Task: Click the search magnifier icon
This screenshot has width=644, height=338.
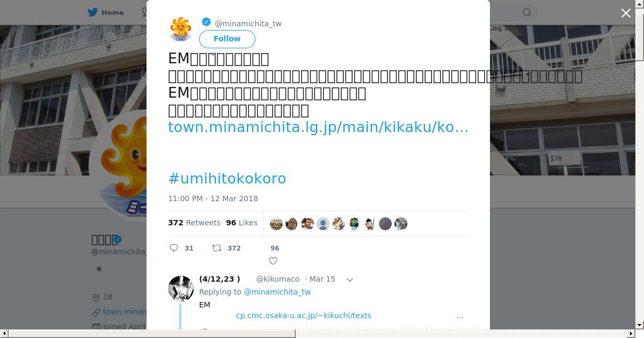Action: click(x=527, y=12)
